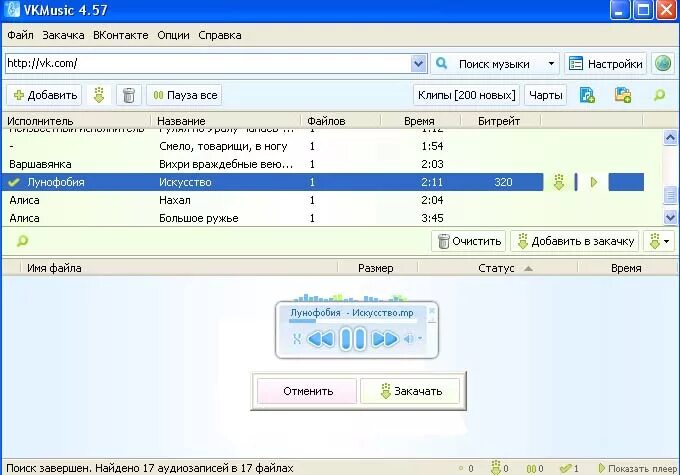Click the add folder icon in toolbar
Screen dimensions: 680x475
click(x=623, y=95)
